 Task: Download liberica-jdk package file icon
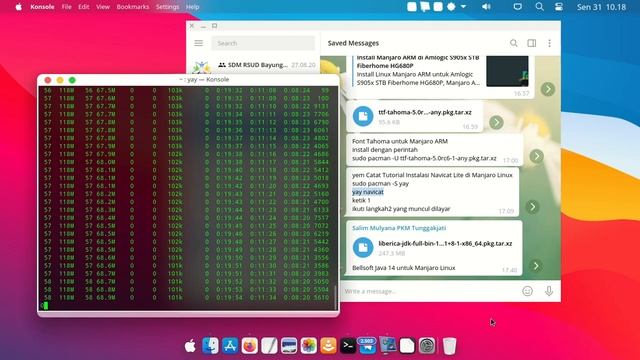pos(363,247)
